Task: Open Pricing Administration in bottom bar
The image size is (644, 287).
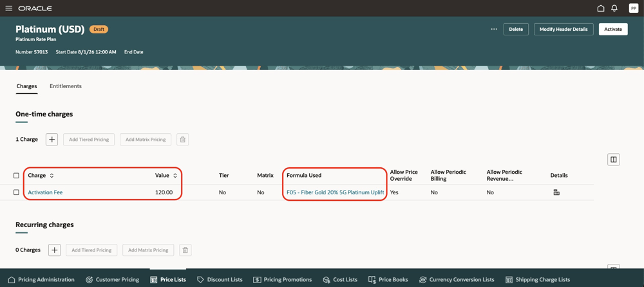Action: click(41, 279)
